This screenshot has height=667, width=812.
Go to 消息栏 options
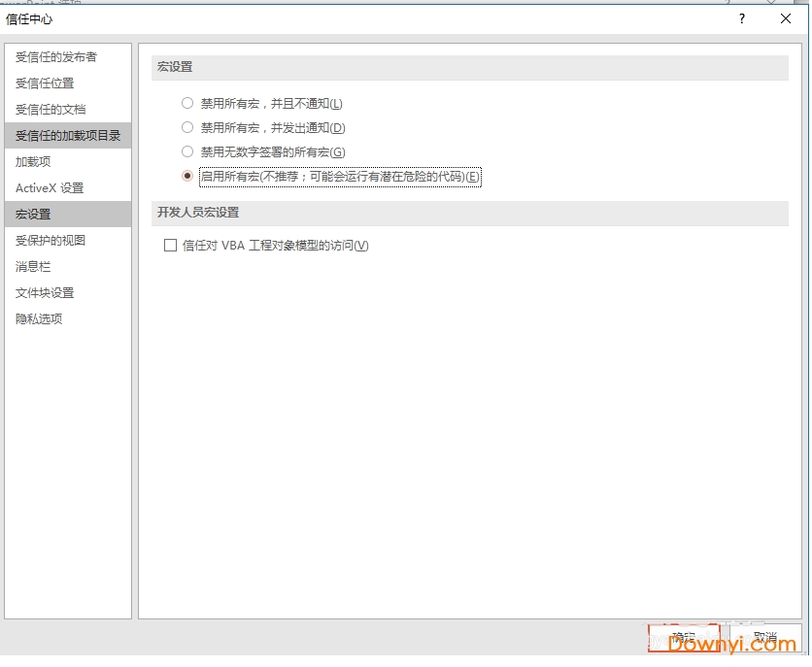pyautogui.click(x=33, y=267)
